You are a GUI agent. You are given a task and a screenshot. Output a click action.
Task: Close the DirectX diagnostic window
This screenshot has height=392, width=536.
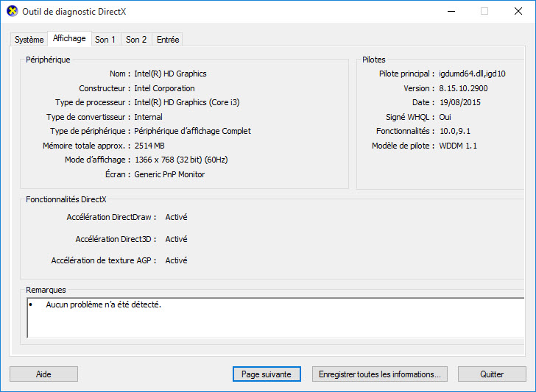(518, 11)
